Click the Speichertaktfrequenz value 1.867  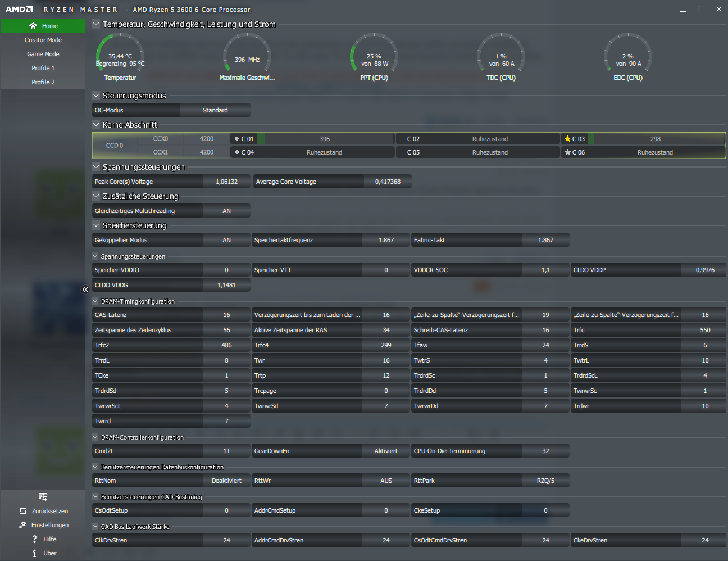click(x=386, y=240)
